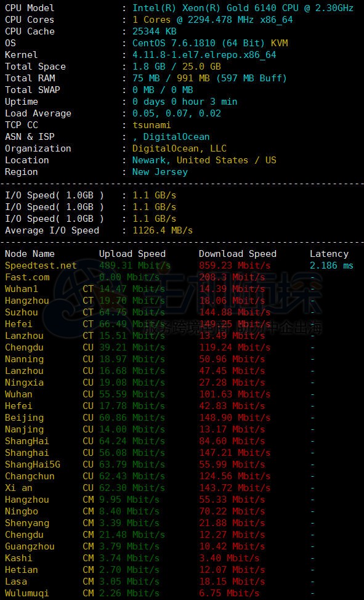Select the ASN & ISP value DigitalOcean
The width and height of the screenshot is (364, 600).
(x=176, y=137)
